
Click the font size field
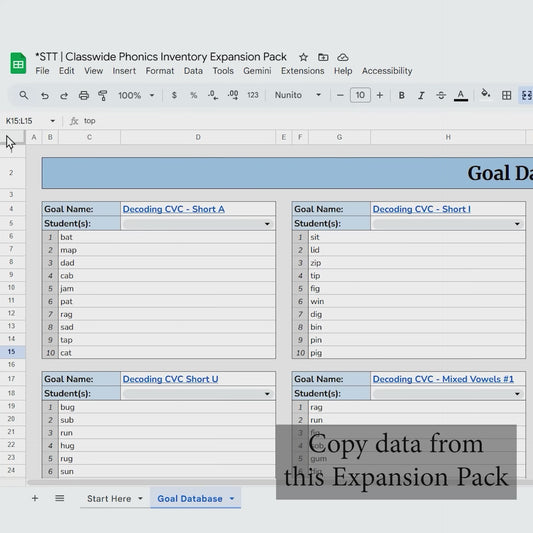click(x=360, y=95)
